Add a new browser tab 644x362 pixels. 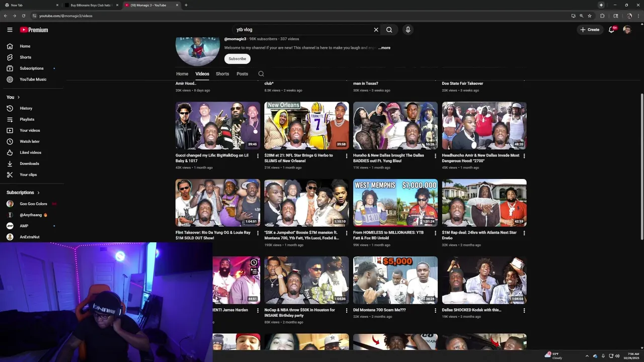186,5
